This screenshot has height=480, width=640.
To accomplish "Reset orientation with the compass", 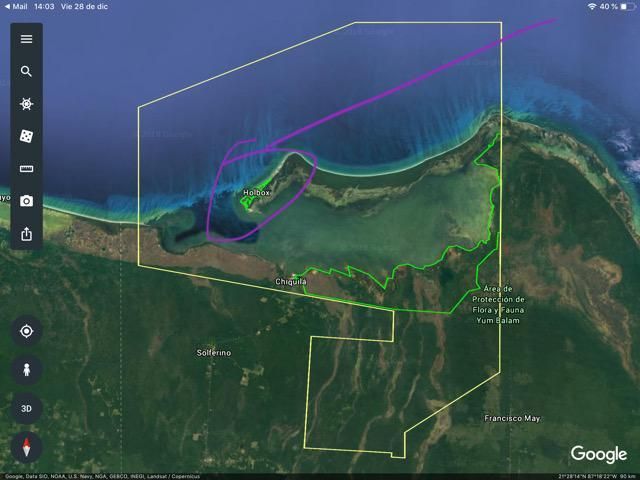I will [27, 447].
